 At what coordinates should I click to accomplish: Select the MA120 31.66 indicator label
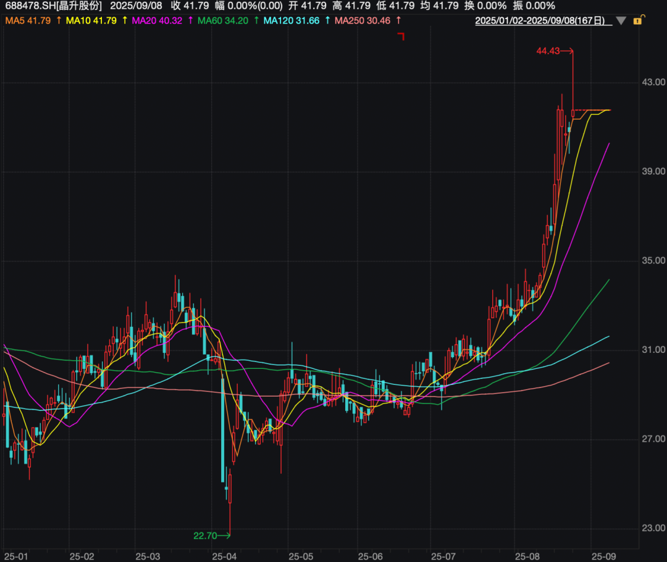click(292, 20)
